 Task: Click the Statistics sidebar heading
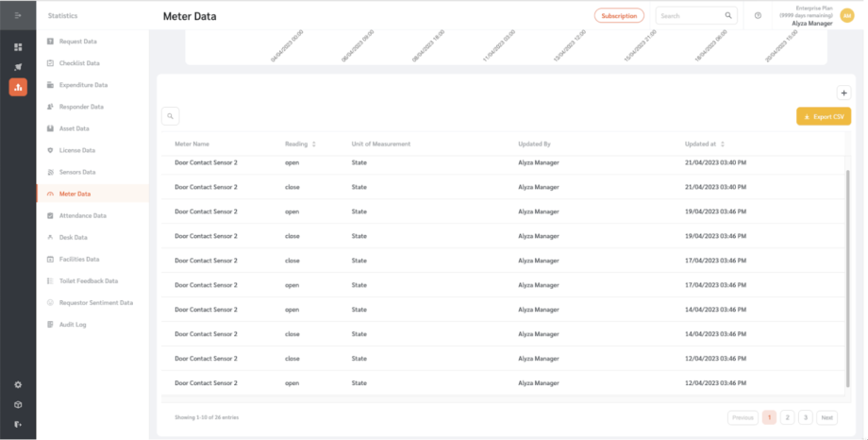coord(62,15)
